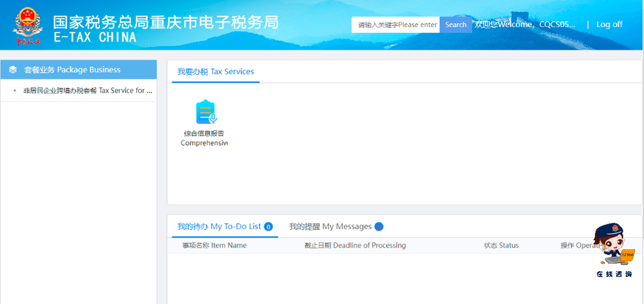The width and height of the screenshot is (644, 304).
Task: Click the My Messages count badge
Action: coord(378,227)
